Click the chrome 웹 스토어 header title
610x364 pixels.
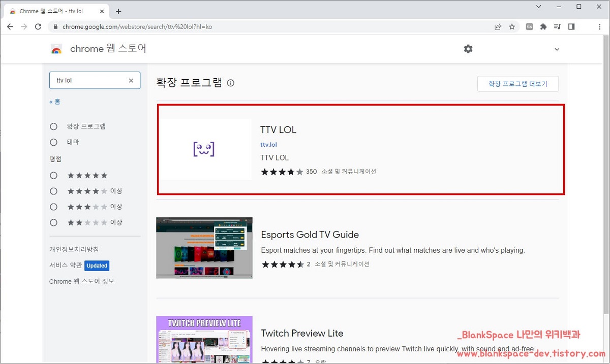(x=108, y=49)
